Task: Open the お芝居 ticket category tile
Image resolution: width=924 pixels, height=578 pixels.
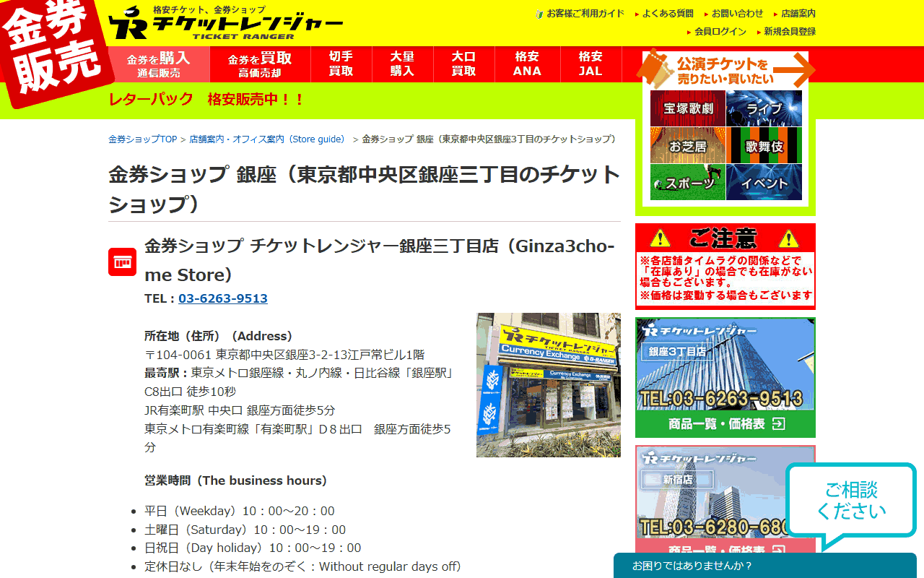Action: (x=687, y=145)
